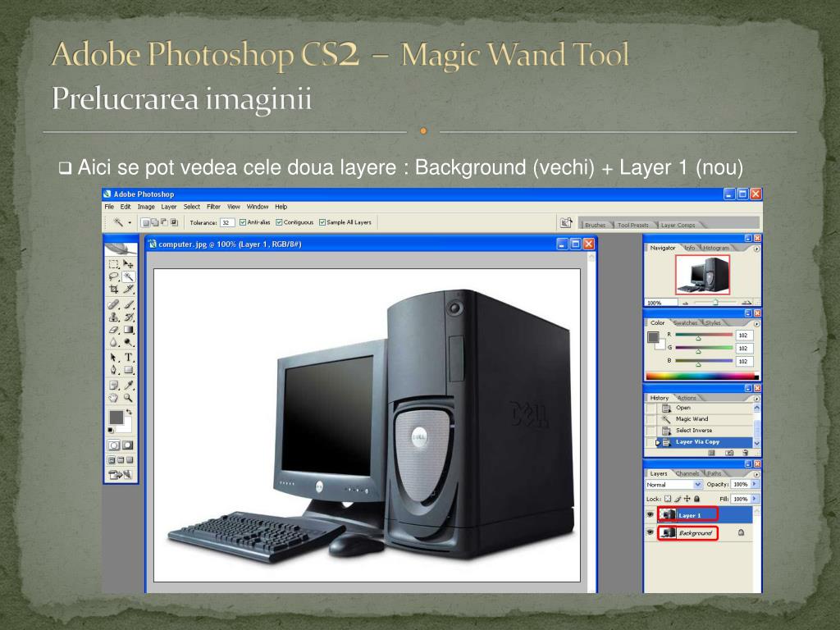840x630 pixels.
Task: Open the Select menu
Action: (192, 207)
